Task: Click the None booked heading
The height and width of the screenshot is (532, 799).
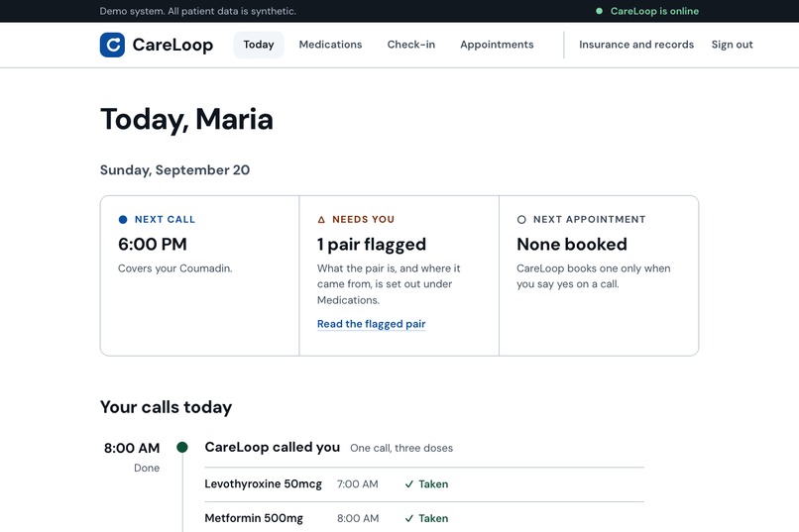Action: [x=572, y=245]
